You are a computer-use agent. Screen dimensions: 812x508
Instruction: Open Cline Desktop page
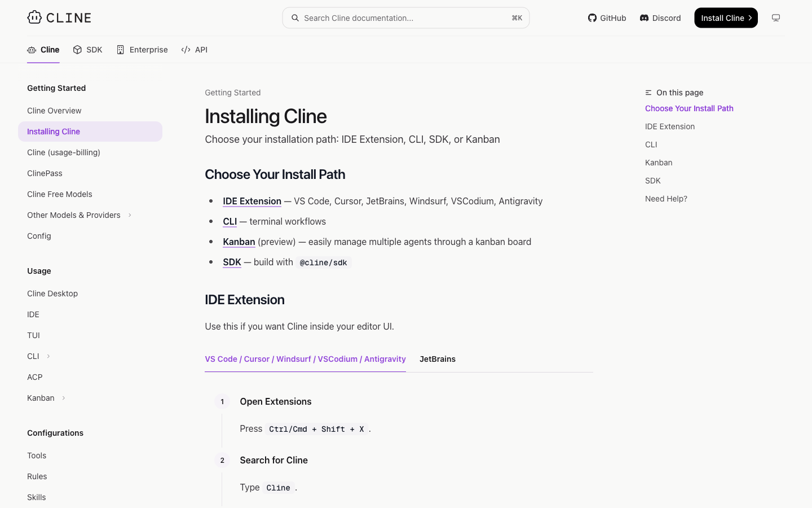[52, 294]
